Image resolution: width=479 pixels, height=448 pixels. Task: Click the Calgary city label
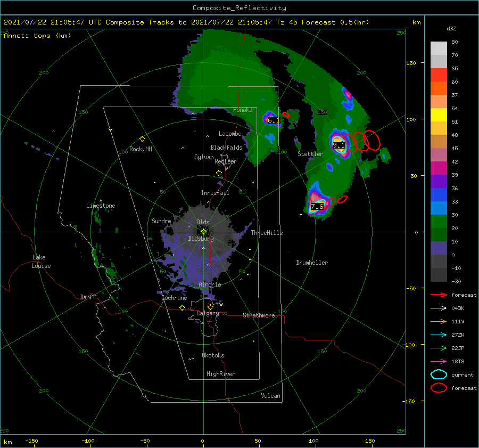(x=208, y=313)
